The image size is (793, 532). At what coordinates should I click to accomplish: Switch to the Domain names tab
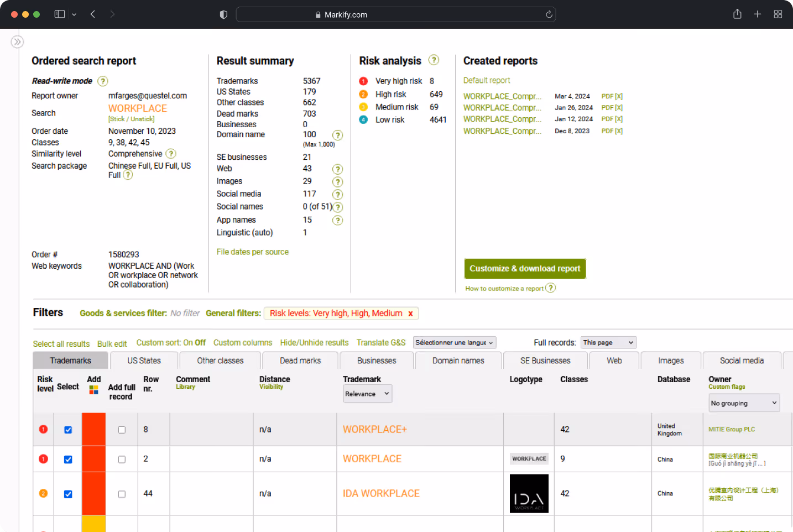(x=458, y=361)
